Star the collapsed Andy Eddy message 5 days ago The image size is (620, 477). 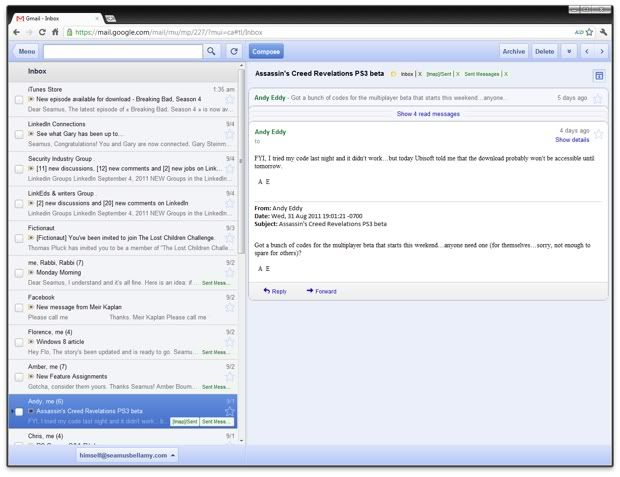click(598, 98)
